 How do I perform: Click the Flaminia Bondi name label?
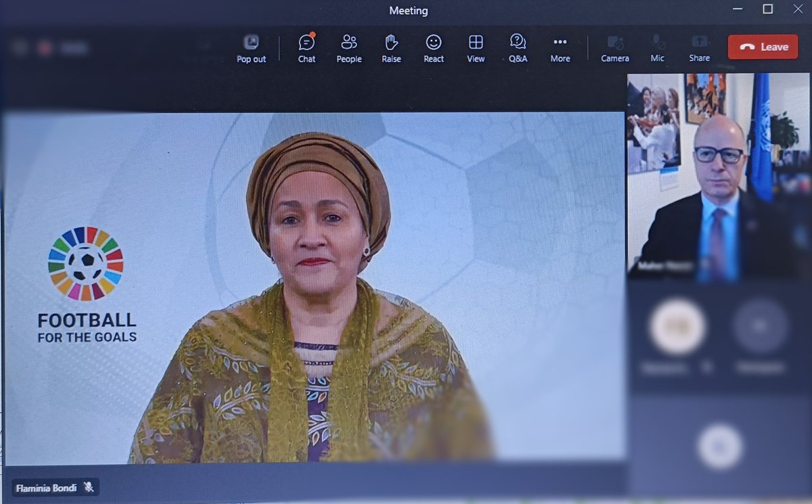[47, 487]
